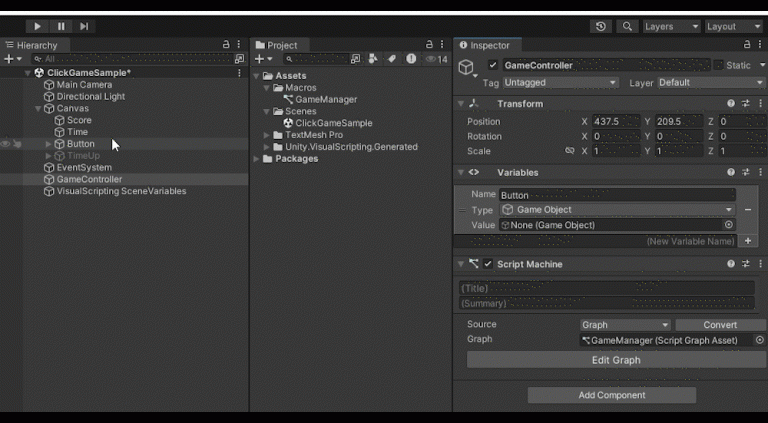Click the global search magnifier icon

tap(627, 27)
